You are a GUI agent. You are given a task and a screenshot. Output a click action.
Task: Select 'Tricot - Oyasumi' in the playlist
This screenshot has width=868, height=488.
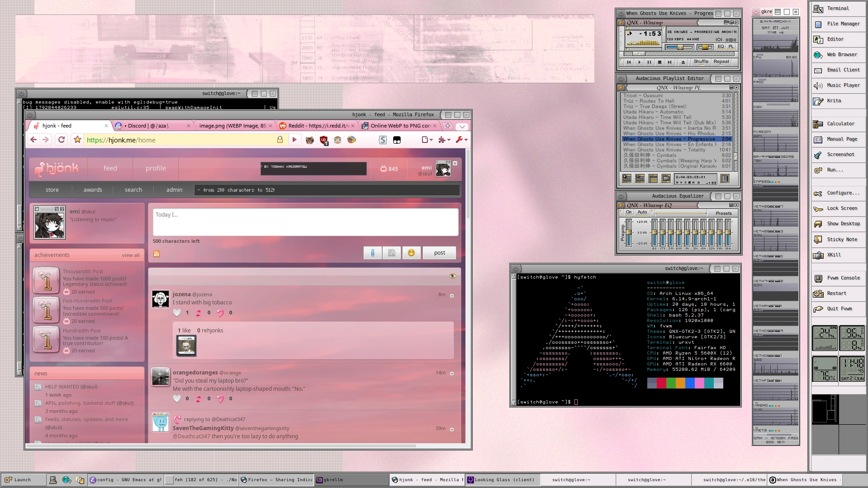[677, 95]
